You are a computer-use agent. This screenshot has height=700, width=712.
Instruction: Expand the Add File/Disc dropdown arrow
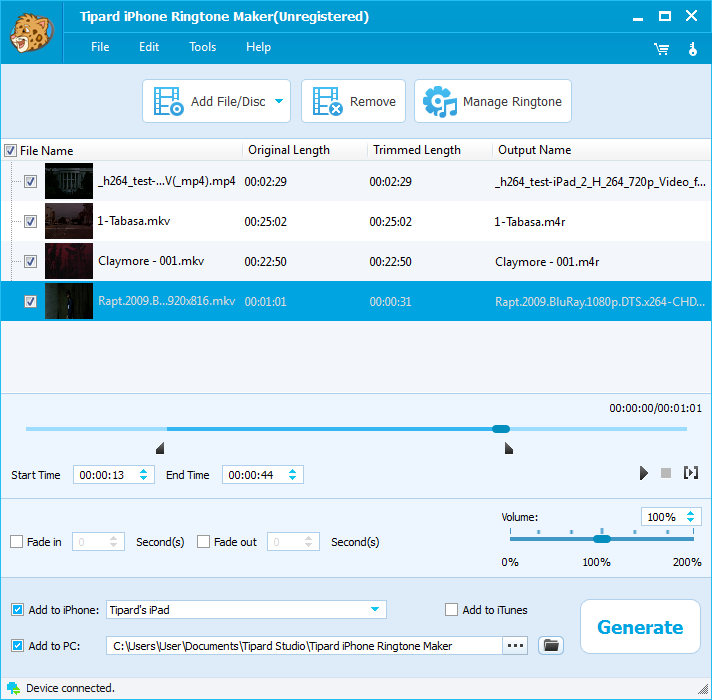(279, 101)
